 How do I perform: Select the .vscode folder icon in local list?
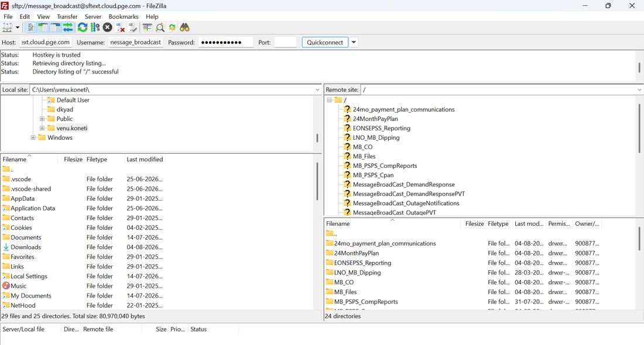pyautogui.click(x=6, y=179)
